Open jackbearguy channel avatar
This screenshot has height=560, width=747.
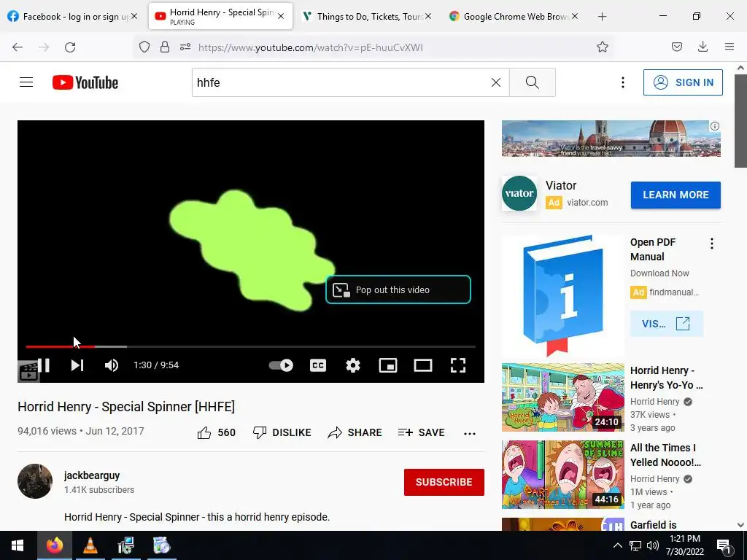pos(35,481)
